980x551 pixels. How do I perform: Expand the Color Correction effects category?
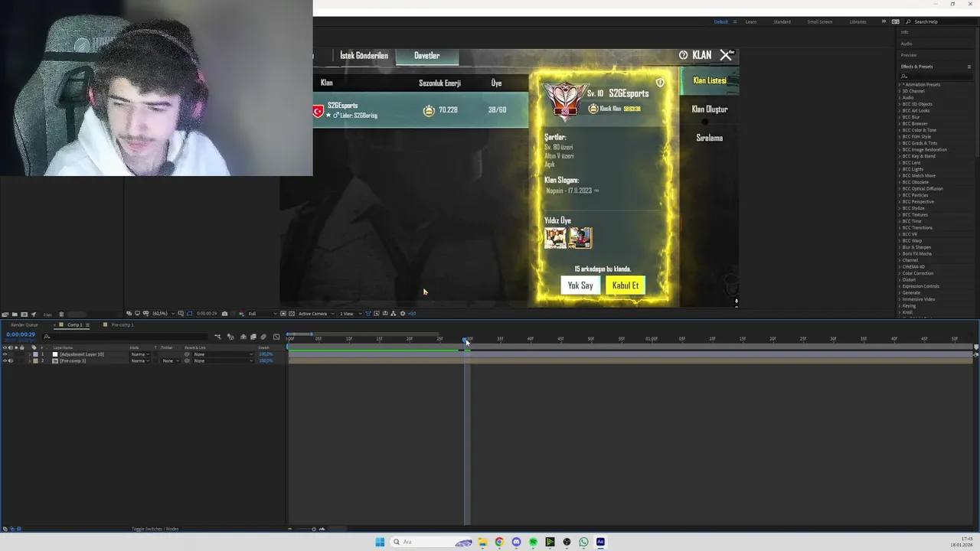click(x=900, y=273)
